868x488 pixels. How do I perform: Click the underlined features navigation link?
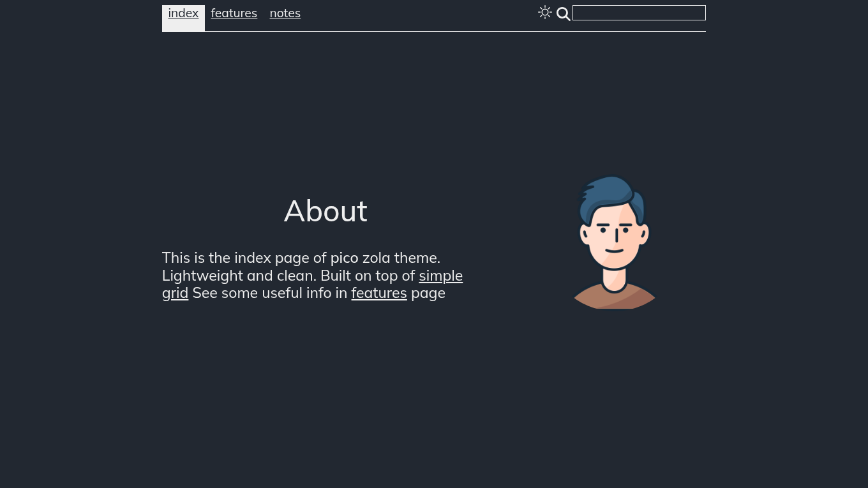234,13
